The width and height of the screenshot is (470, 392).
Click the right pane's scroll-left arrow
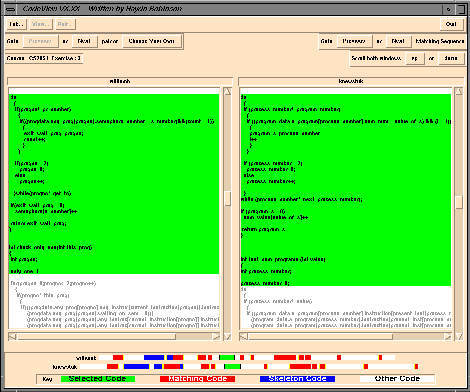tap(244, 337)
